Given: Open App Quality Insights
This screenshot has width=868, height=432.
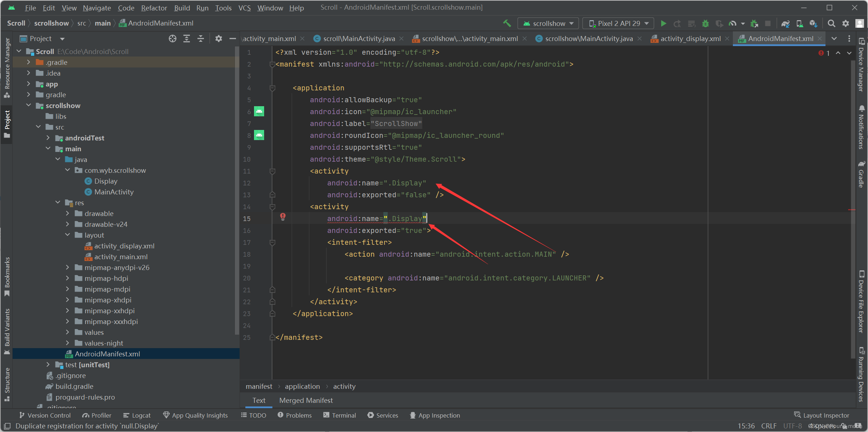Looking at the screenshot, I should point(195,415).
